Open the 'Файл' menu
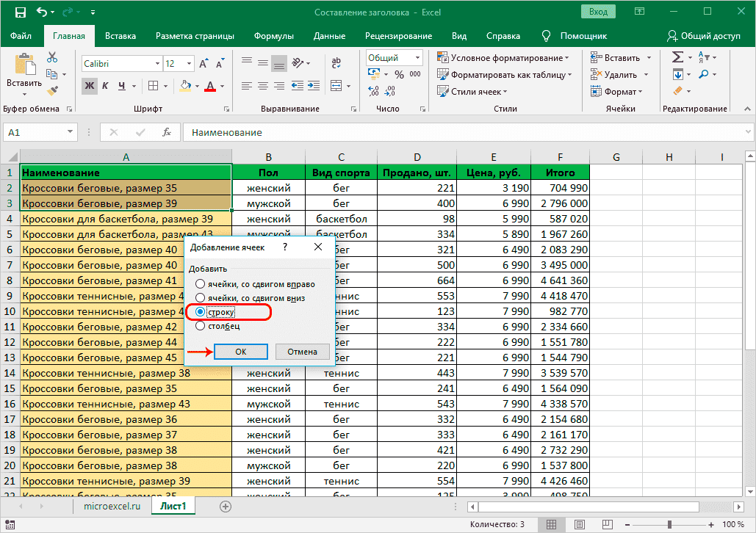 pos(21,35)
